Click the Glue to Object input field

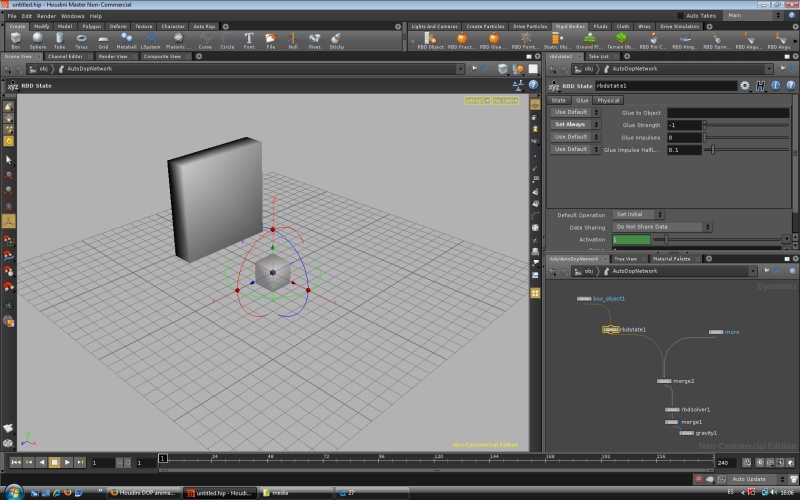click(x=728, y=113)
